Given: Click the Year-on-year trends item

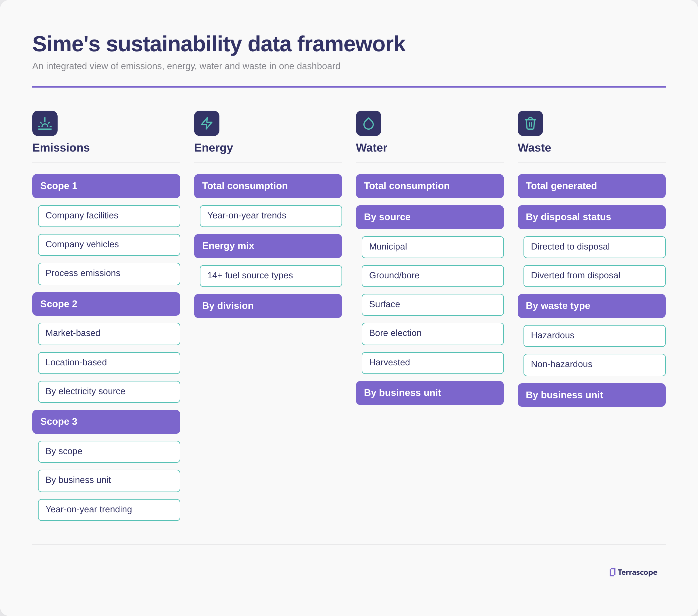Looking at the screenshot, I should click(271, 216).
